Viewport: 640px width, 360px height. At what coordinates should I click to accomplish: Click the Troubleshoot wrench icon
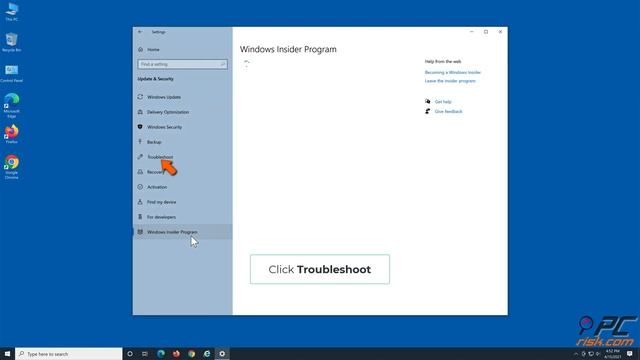[140, 157]
